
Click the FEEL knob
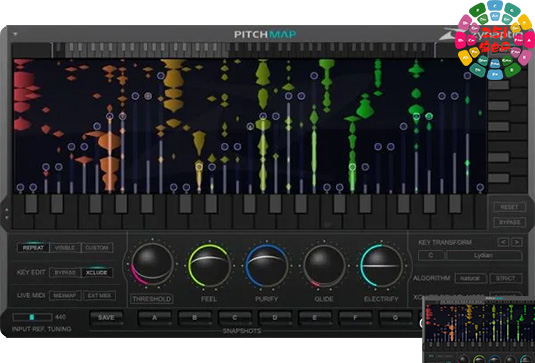(x=209, y=265)
